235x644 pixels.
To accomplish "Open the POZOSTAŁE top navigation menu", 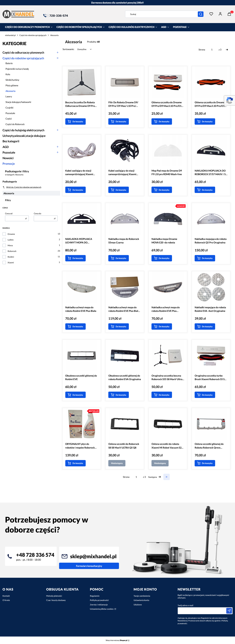I will click(x=181, y=27).
